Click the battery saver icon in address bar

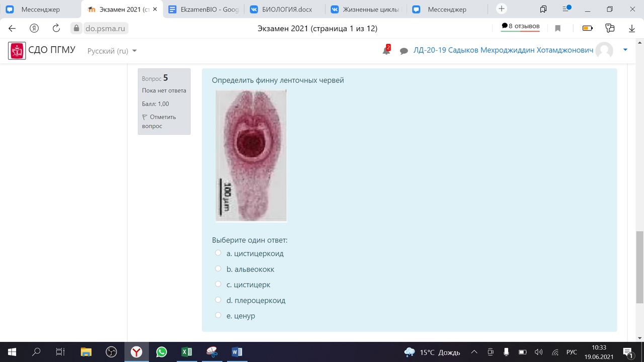587,29
